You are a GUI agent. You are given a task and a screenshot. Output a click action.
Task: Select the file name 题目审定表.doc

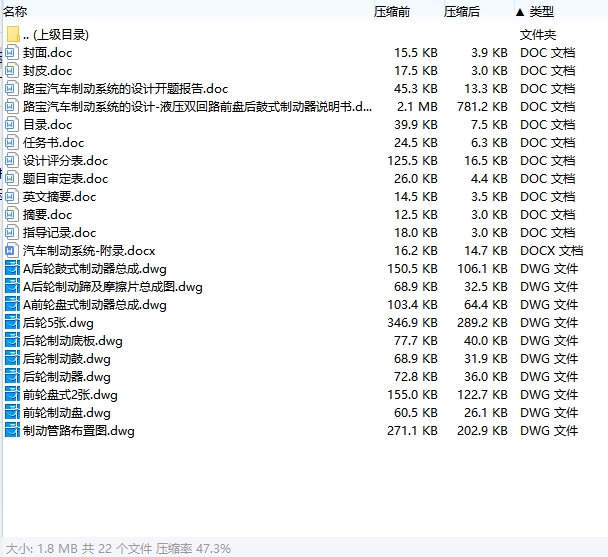click(65, 179)
